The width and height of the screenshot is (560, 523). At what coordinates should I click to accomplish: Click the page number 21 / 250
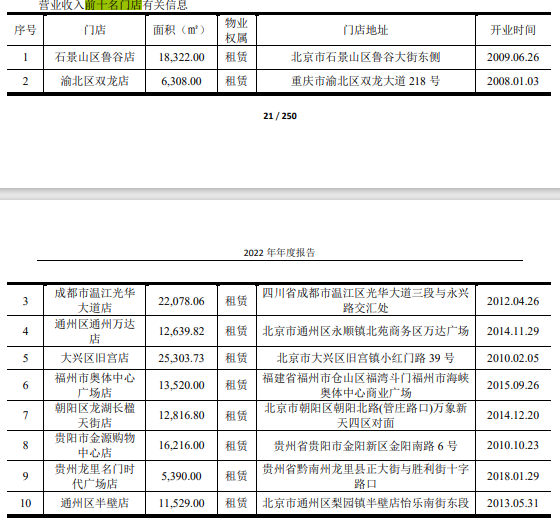point(280,116)
